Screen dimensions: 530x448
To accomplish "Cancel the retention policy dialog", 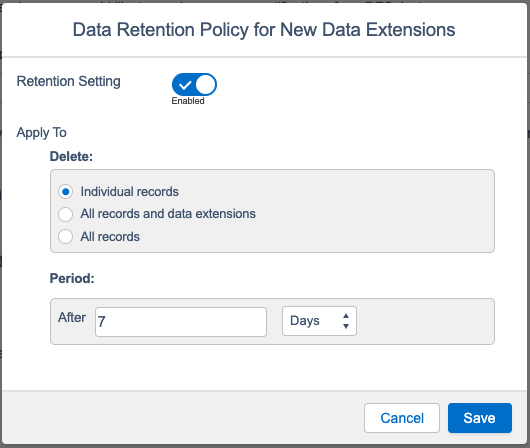I will (402, 418).
